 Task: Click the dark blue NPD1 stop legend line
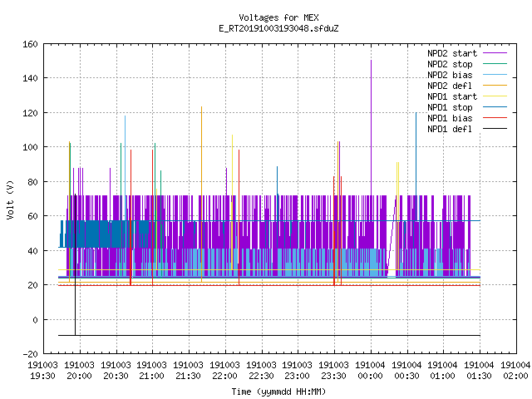(495, 107)
